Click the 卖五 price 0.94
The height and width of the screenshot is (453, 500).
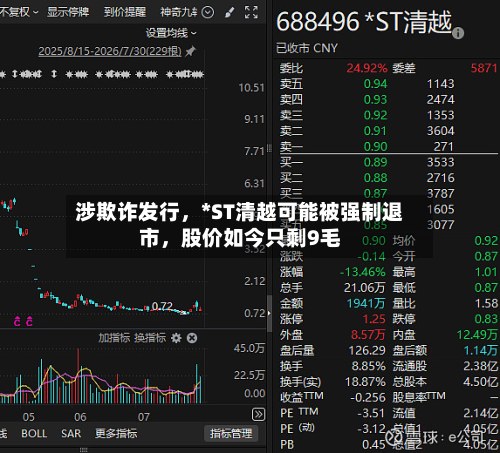click(x=376, y=84)
